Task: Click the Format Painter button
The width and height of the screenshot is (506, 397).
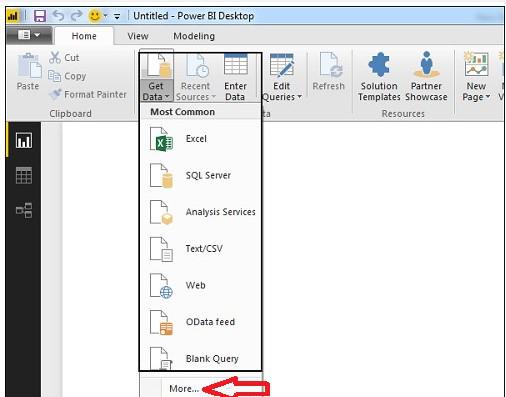Action: (88, 94)
